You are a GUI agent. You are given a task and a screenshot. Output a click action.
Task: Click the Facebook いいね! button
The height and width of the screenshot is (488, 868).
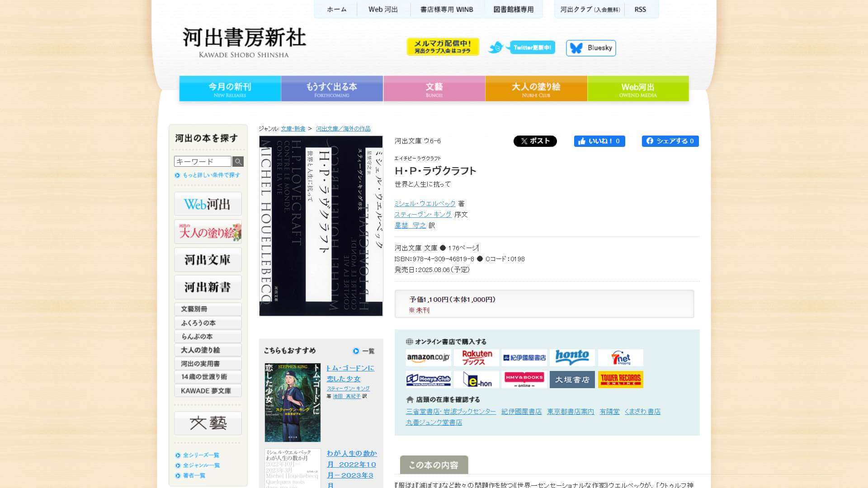599,141
